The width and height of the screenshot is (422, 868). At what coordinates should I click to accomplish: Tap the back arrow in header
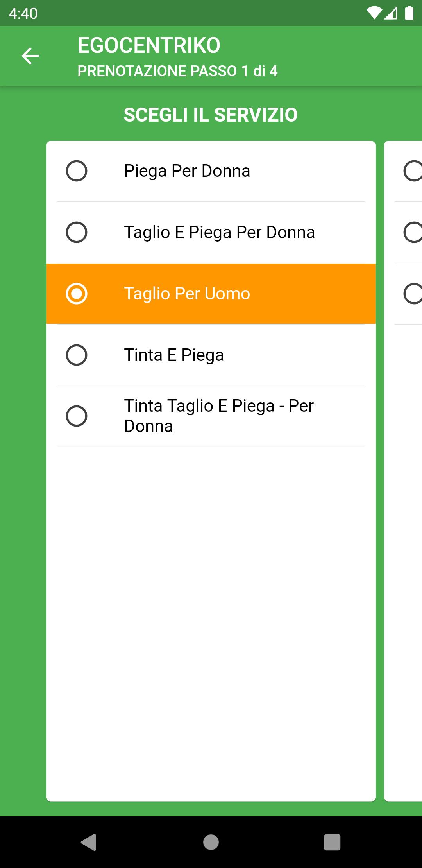coord(30,56)
